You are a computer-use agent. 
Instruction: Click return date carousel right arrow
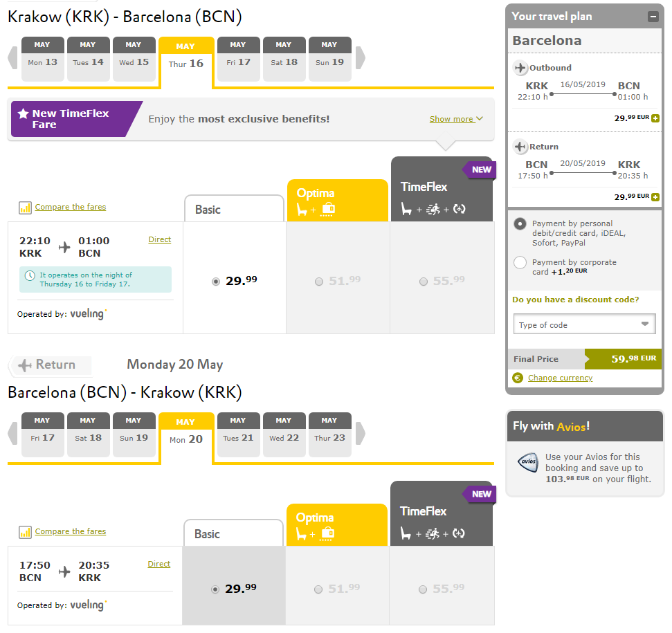point(361,433)
